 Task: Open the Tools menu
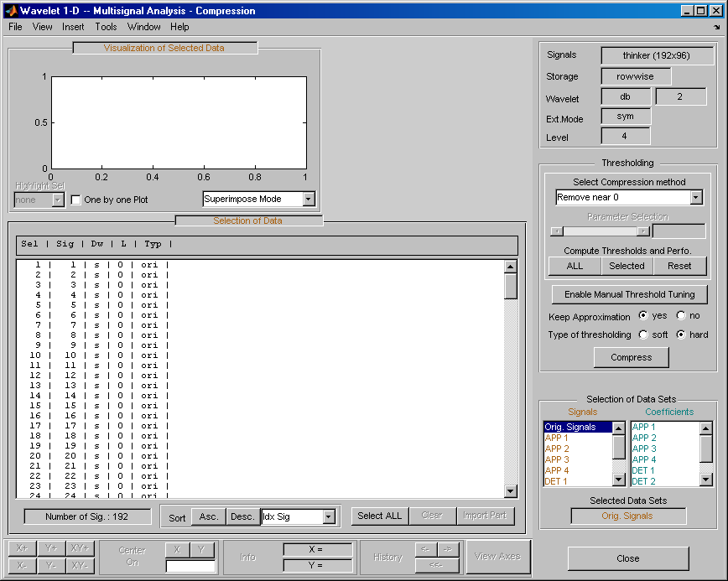pyautogui.click(x=106, y=27)
